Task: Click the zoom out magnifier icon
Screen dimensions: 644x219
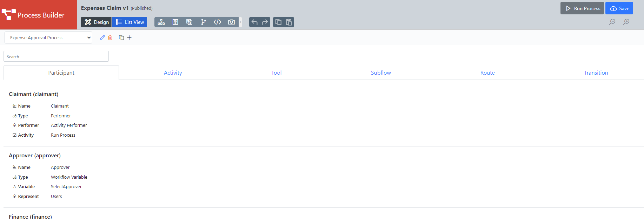Action: click(612, 22)
